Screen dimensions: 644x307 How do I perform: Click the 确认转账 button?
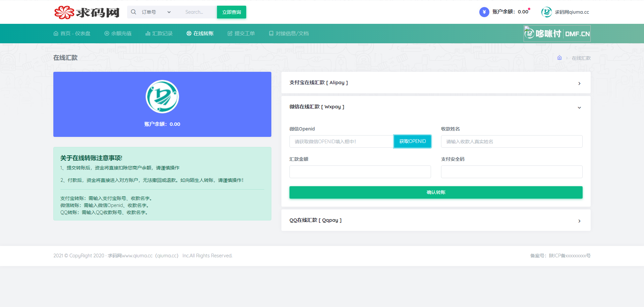[x=436, y=192]
